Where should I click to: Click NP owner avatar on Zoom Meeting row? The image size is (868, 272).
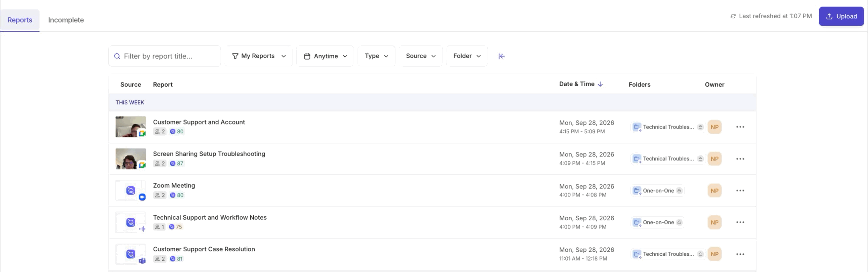pos(715,191)
